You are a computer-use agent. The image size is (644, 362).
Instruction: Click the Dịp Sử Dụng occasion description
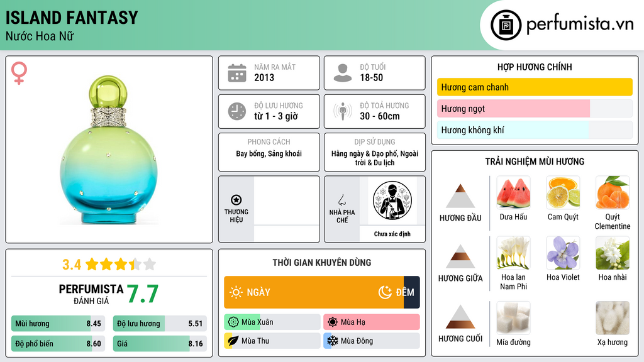point(375,158)
